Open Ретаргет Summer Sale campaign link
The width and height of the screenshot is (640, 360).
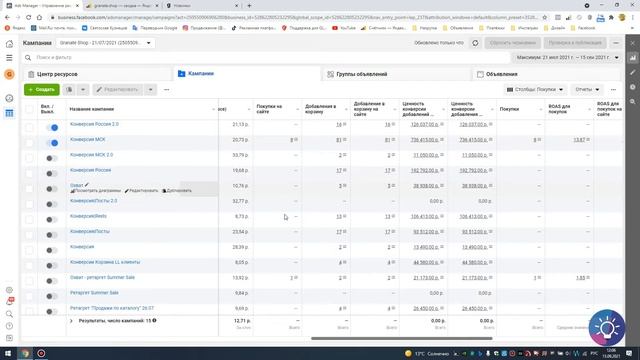tap(94, 293)
